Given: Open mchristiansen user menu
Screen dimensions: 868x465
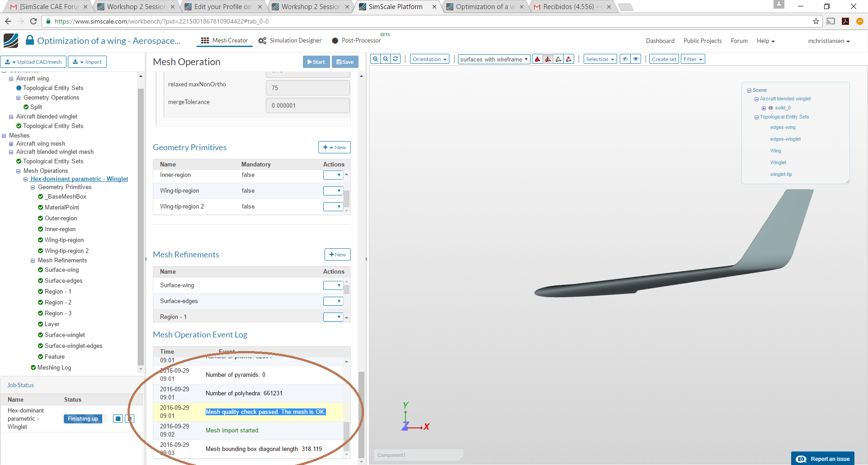Looking at the screenshot, I should (x=829, y=41).
